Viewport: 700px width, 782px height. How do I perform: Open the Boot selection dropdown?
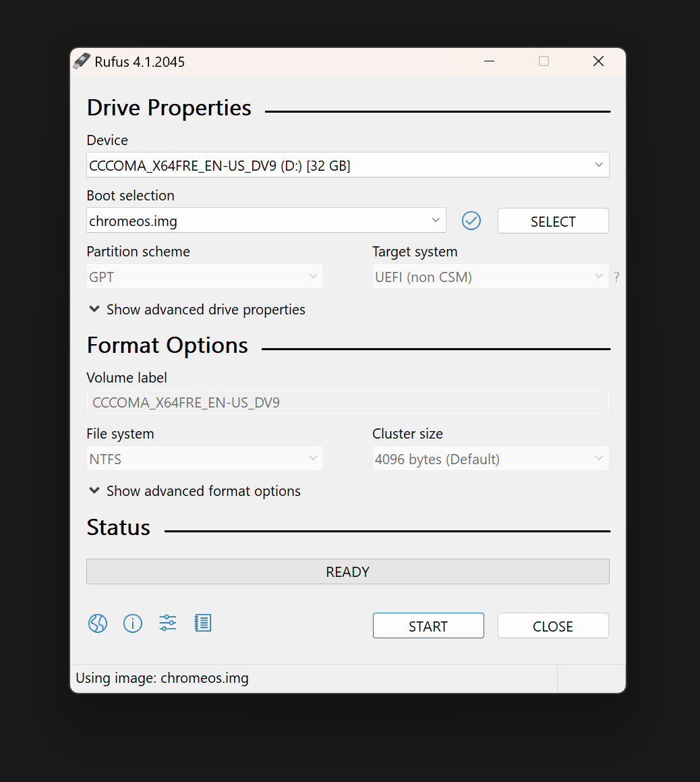coord(266,221)
